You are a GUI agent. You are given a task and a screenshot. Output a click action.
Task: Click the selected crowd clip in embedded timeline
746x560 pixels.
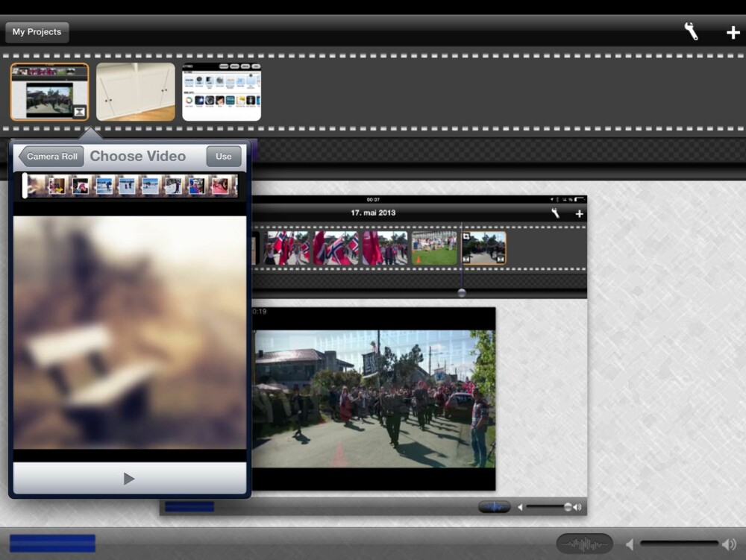tap(484, 248)
